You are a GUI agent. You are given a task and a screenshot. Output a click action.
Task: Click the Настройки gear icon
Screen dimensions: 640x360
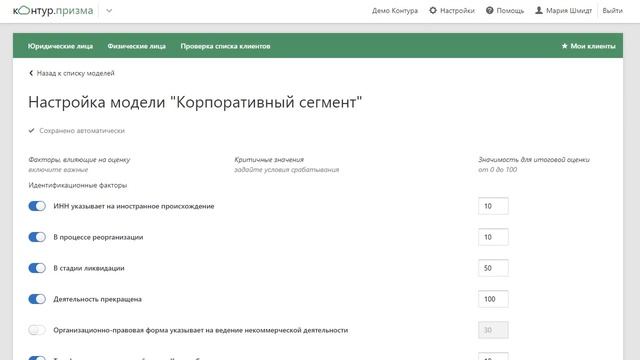click(433, 11)
